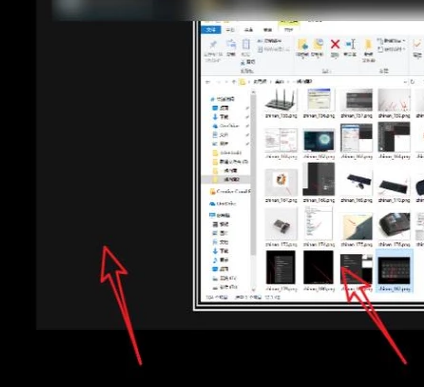
Task: Expand the Easy access dropdown
Action: [392, 49]
